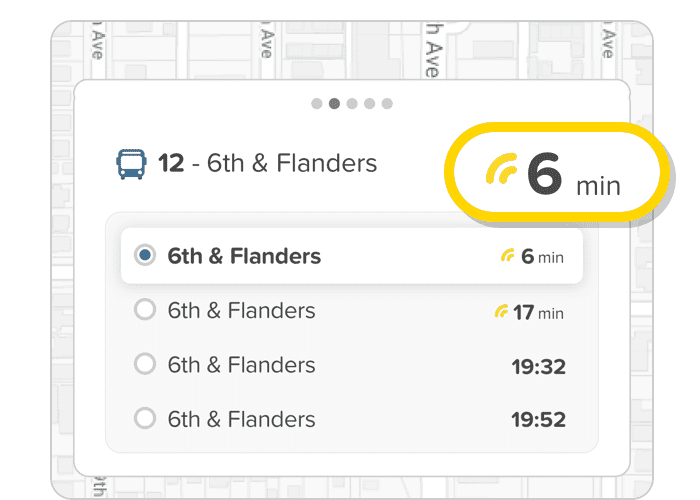Click the blue bus icon for route 12

[131, 164]
